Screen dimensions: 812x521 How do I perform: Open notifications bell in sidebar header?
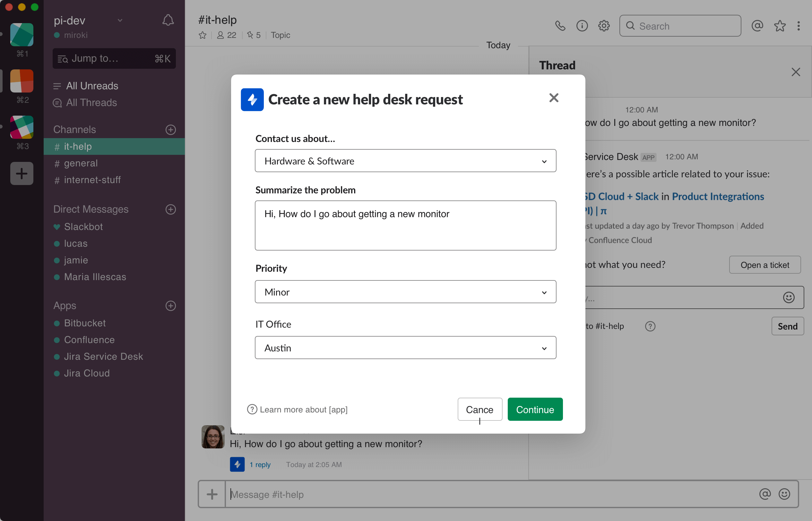(x=168, y=20)
